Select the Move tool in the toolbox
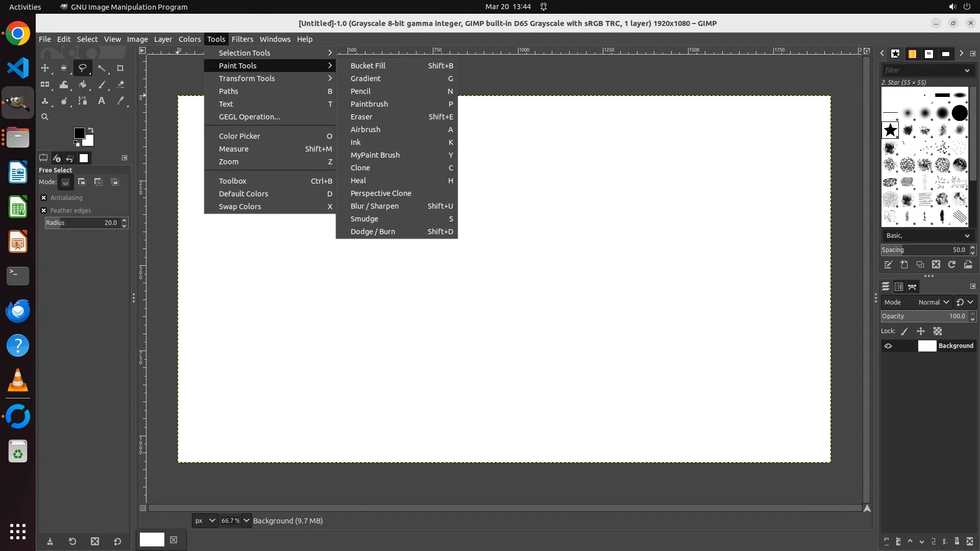 45,68
